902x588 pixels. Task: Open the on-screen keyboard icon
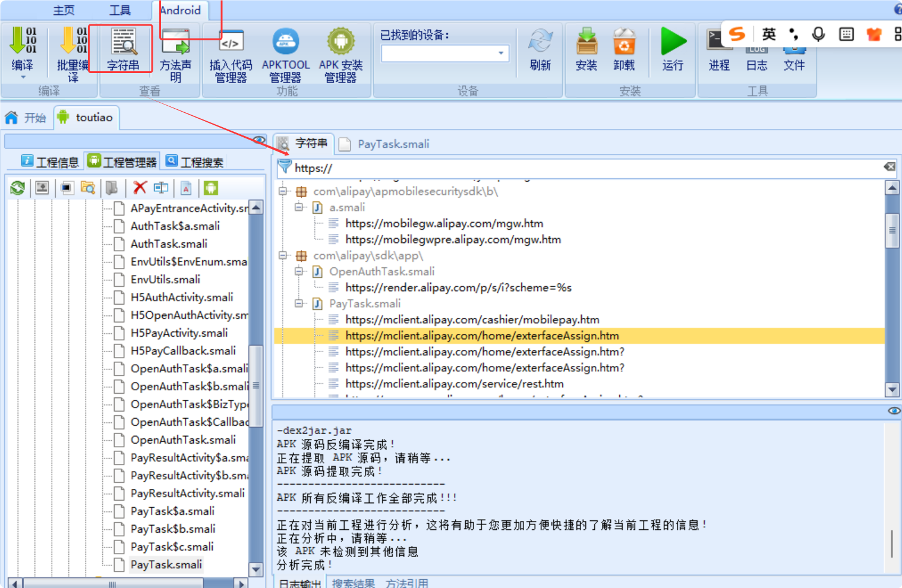(x=846, y=34)
